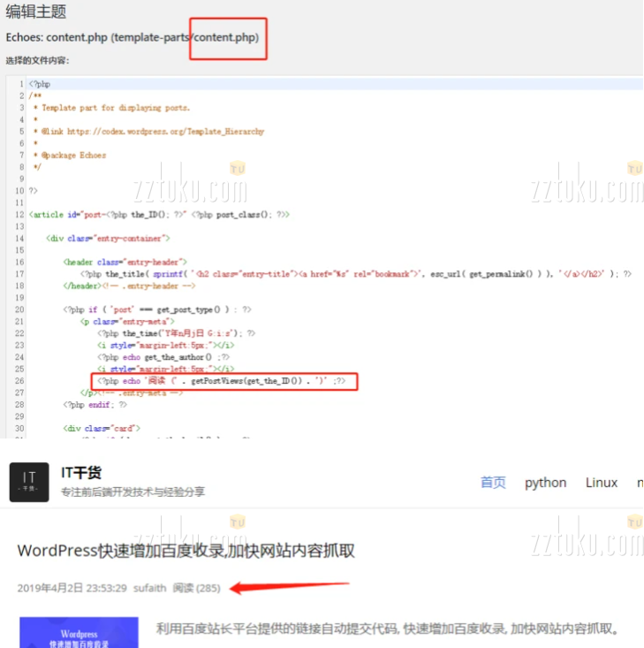Open the IT干货 site title link
This screenshot has width=644, height=648.
pyautogui.click(x=81, y=472)
